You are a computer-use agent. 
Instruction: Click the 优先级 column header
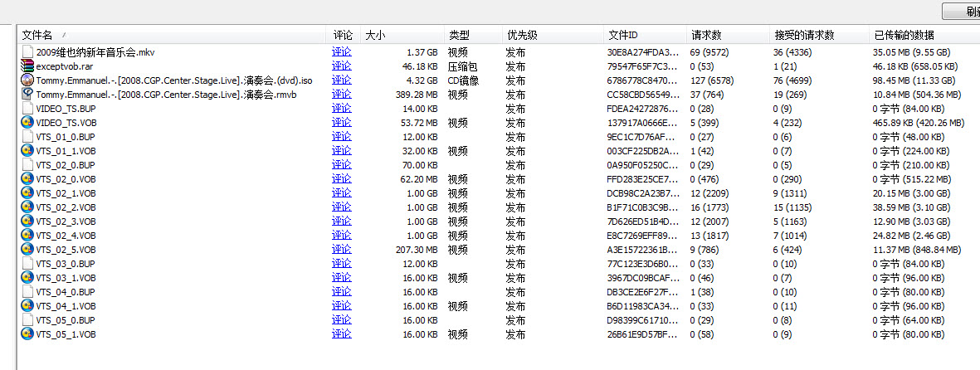[522, 35]
